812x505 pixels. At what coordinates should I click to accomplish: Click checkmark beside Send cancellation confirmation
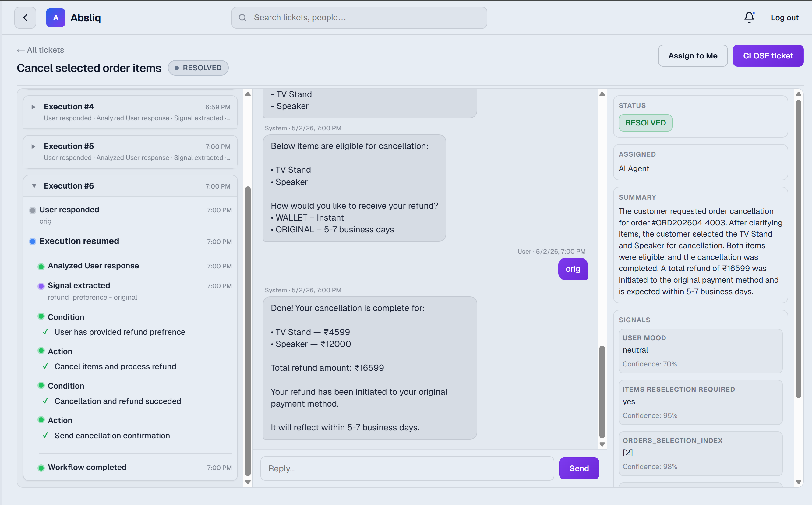coord(45,435)
